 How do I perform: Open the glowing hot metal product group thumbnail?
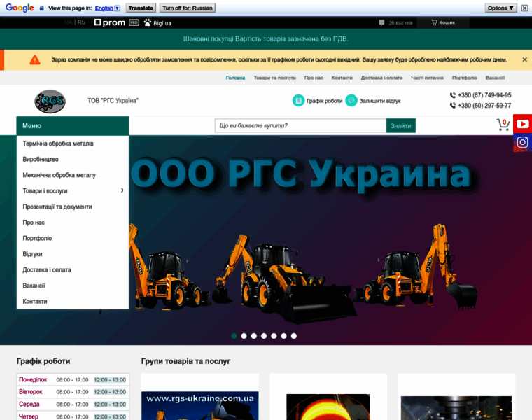(x=328, y=407)
